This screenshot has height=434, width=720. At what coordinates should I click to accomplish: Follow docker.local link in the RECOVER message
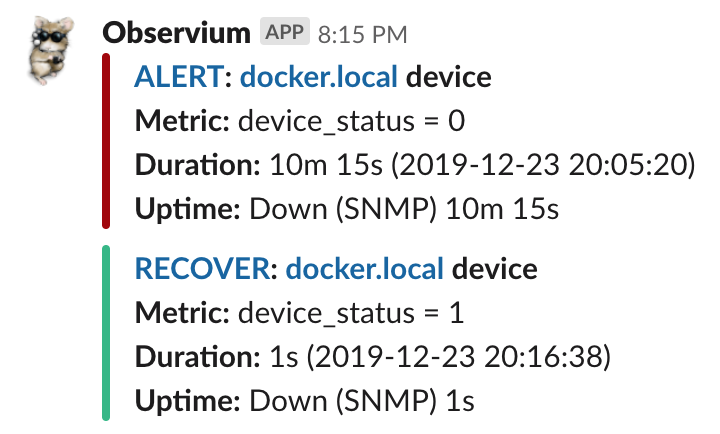(365, 269)
